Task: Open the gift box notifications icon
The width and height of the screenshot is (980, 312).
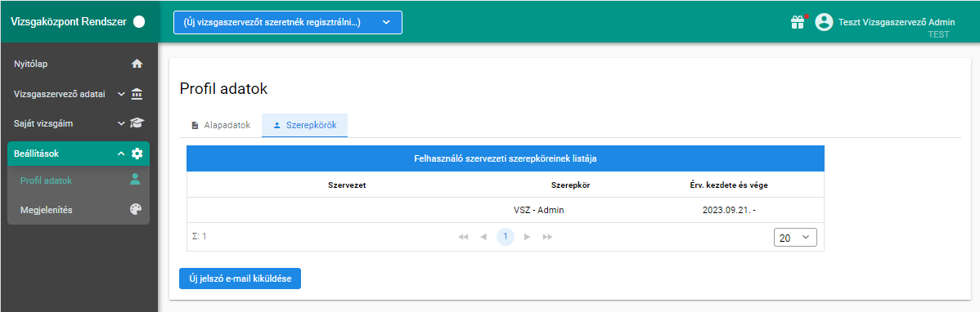Action: coord(797,23)
